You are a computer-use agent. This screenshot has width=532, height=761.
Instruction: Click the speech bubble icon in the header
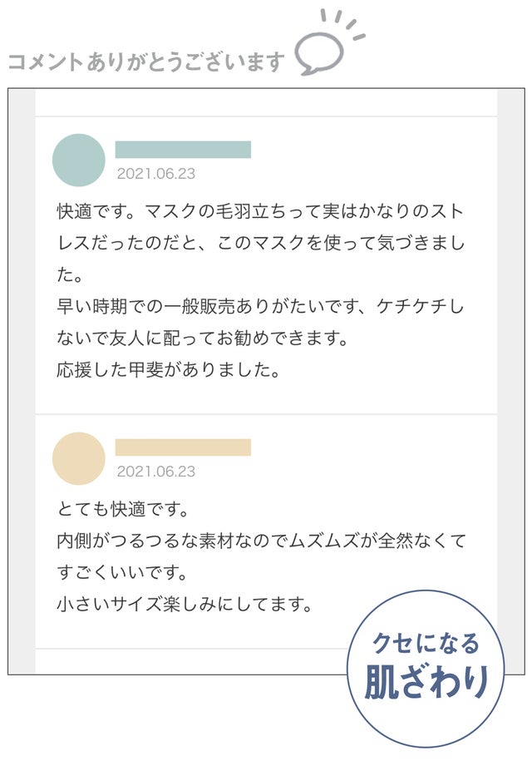[x=320, y=55]
